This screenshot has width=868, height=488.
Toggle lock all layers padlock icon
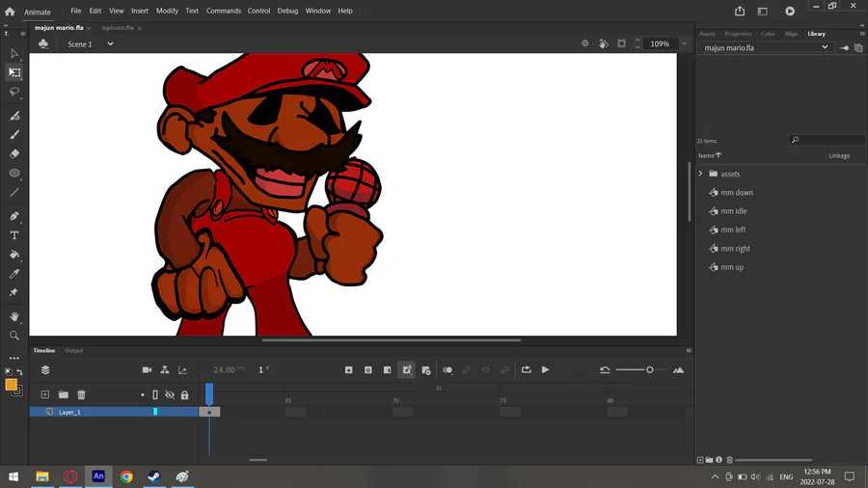point(185,394)
